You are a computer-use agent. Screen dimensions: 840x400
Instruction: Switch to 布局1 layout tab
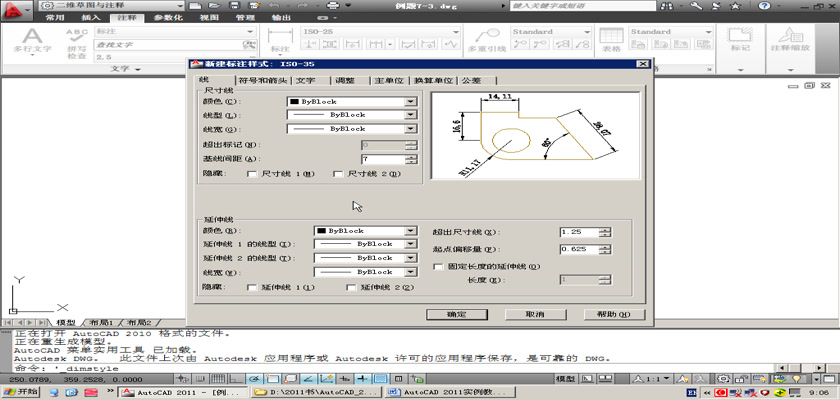[101, 323]
